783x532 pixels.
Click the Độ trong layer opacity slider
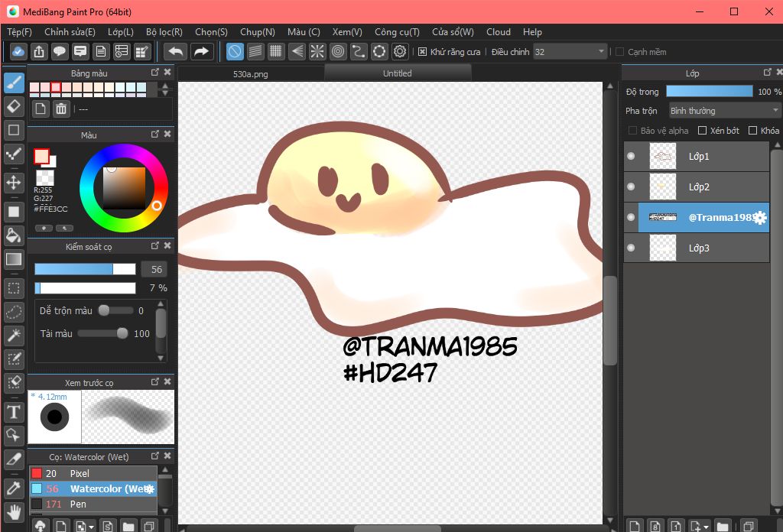pyautogui.click(x=709, y=91)
